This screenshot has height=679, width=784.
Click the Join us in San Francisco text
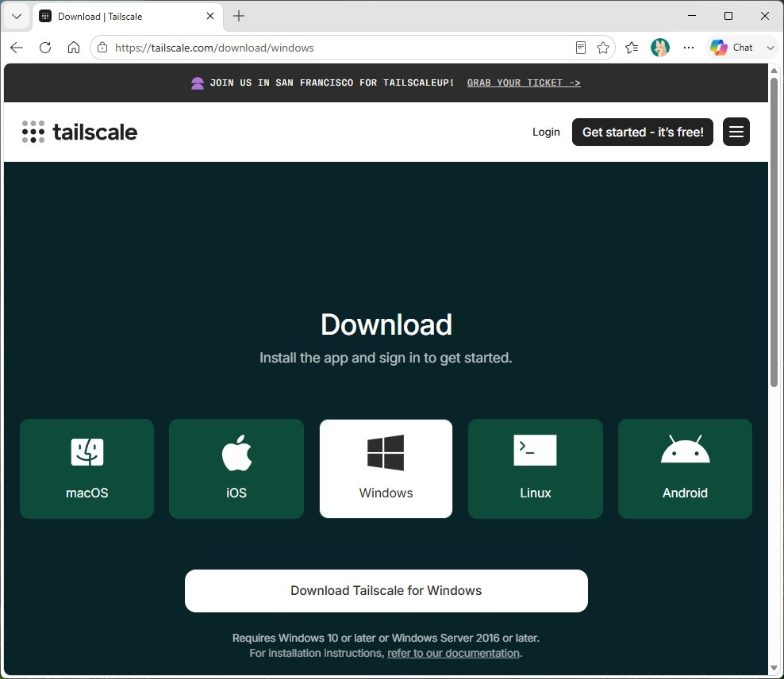[x=332, y=83]
